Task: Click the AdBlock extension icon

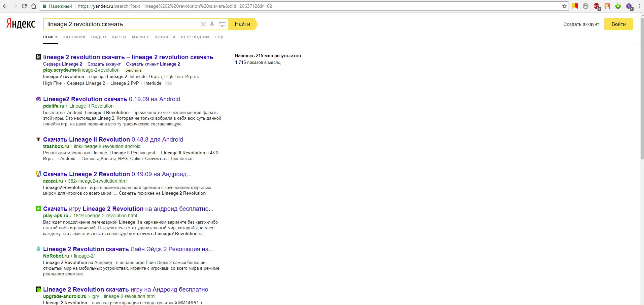Action: click(x=597, y=6)
